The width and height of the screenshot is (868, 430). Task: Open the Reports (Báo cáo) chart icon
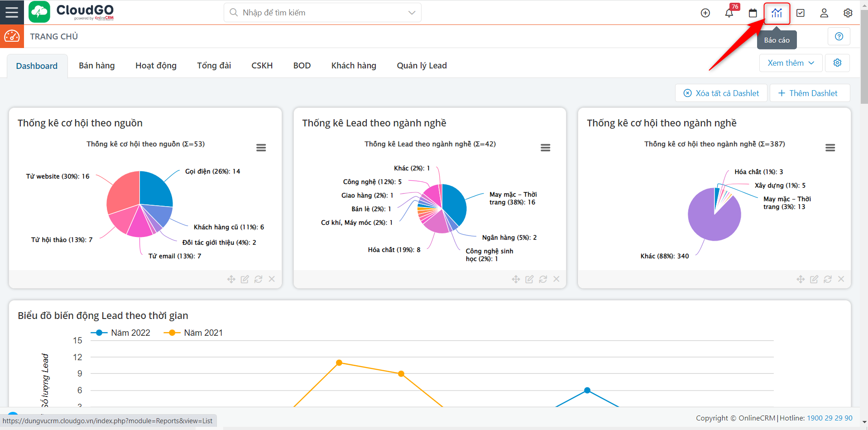point(777,13)
